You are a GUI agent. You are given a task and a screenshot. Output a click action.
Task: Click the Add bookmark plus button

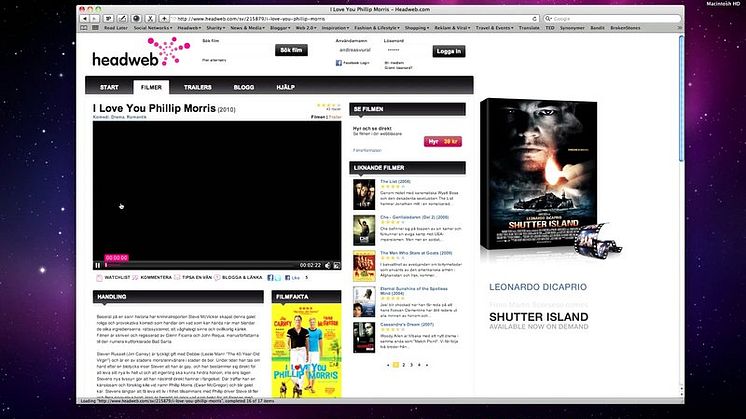164,19
